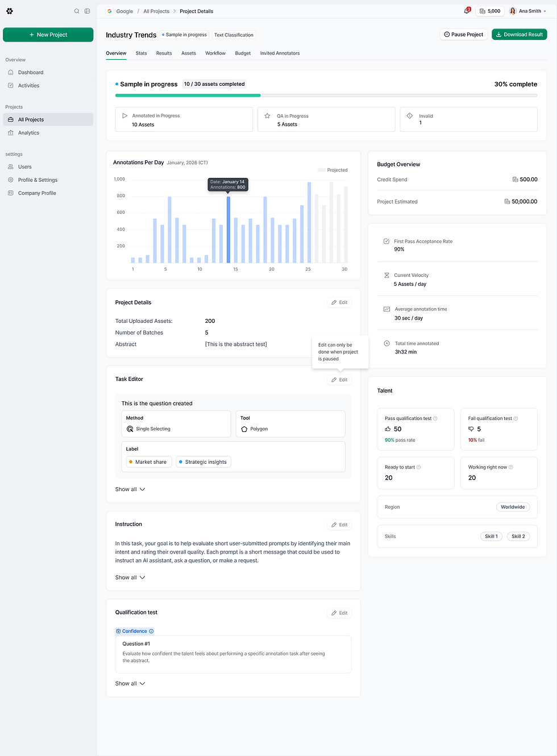Click the info icon beside Working right now

(511, 467)
